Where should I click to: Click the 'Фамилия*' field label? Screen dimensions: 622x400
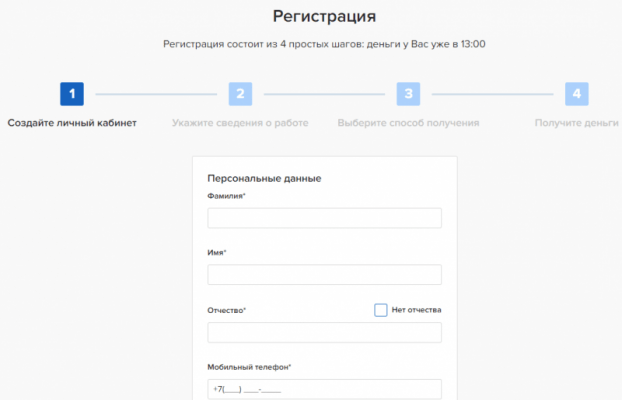[x=227, y=196]
